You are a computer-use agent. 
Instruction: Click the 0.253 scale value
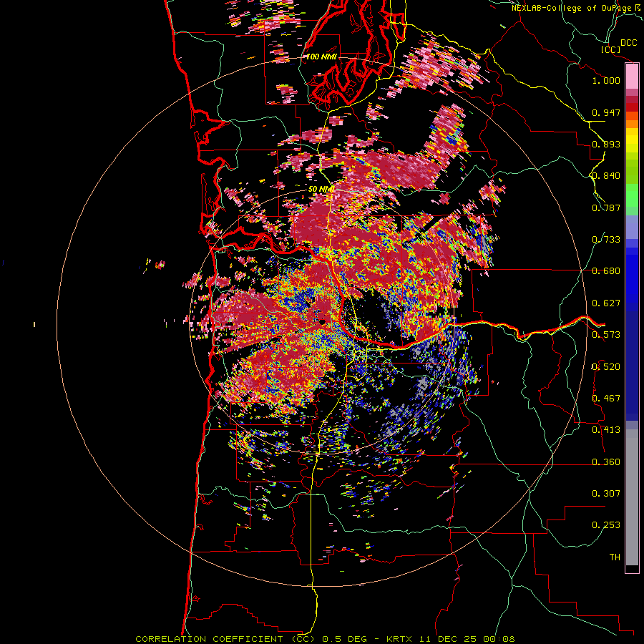[606, 525]
